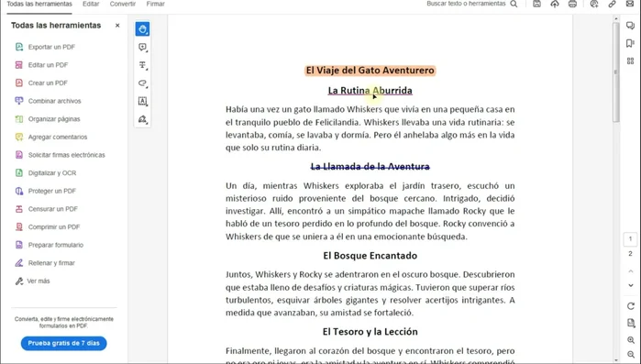Open Censurar un PDF tool
641x364 pixels.
[x=53, y=209]
